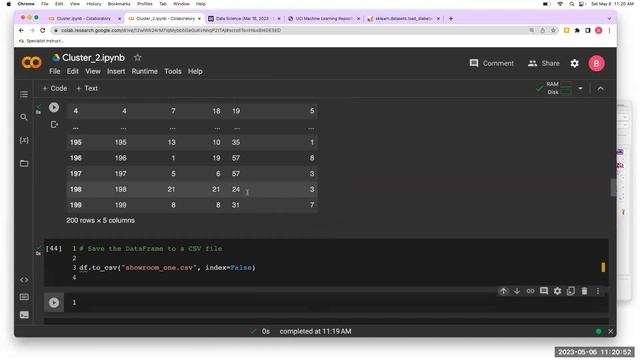Add a new Text cell
This screenshot has width=640, height=360.
click(x=87, y=88)
